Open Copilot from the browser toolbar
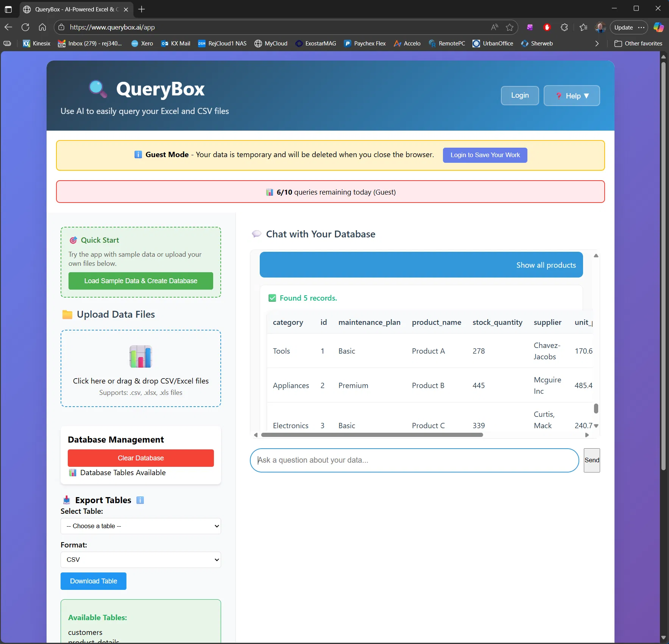 (659, 27)
